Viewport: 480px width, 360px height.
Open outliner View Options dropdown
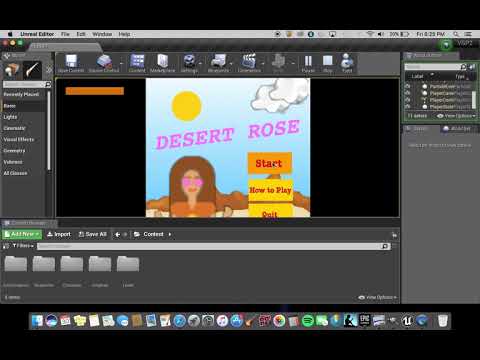click(x=456, y=116)
